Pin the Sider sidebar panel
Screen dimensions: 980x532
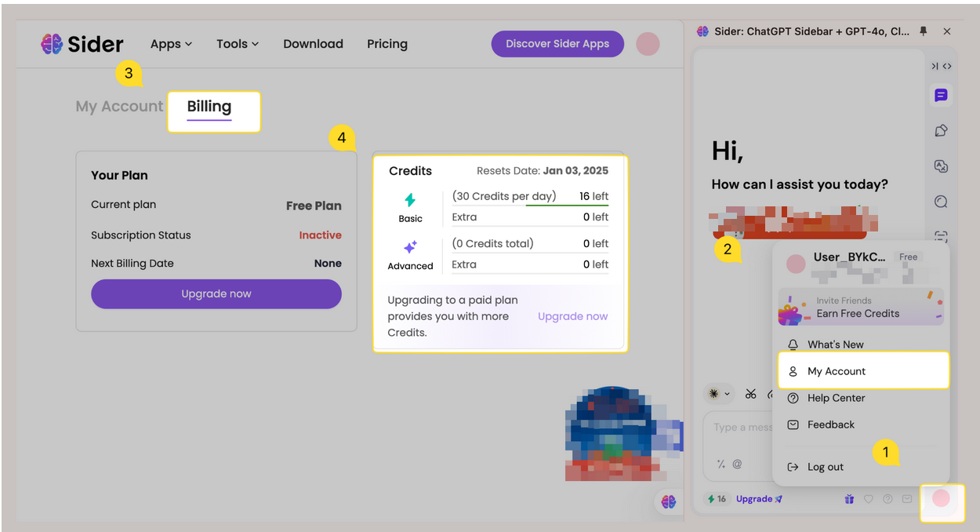(x=923, y=31)
